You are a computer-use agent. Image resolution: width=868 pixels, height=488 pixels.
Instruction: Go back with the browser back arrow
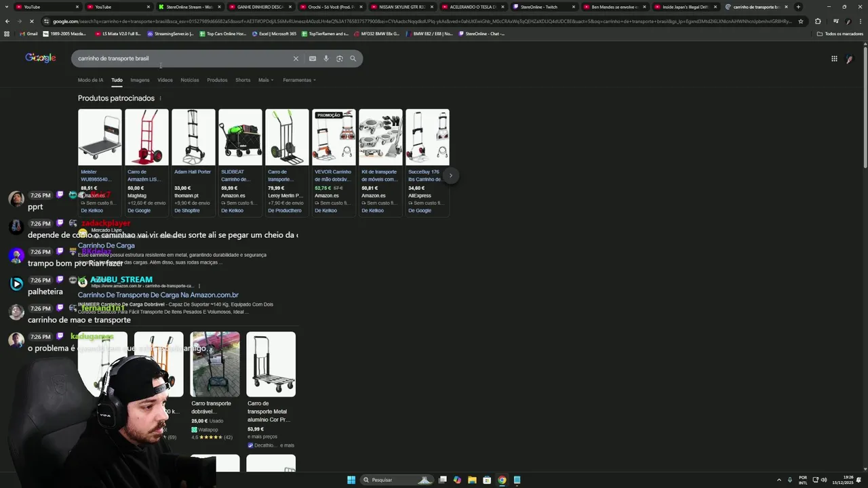[7, 21]
